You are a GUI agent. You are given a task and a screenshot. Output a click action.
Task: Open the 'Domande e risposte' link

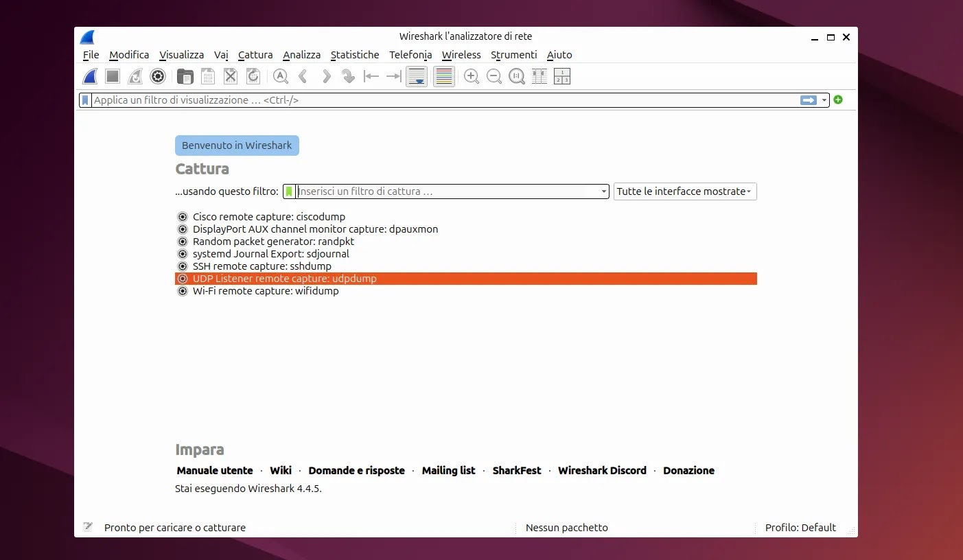coord(357,471)
